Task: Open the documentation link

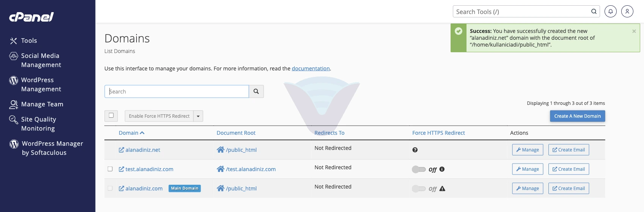Action: [x=311, y=69]
